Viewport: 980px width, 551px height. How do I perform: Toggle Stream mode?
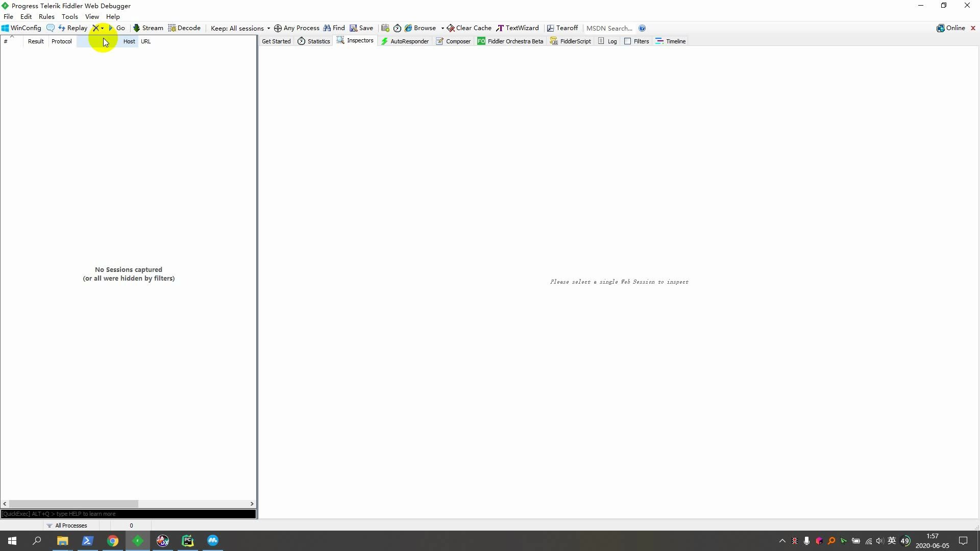tap(148, 28)
